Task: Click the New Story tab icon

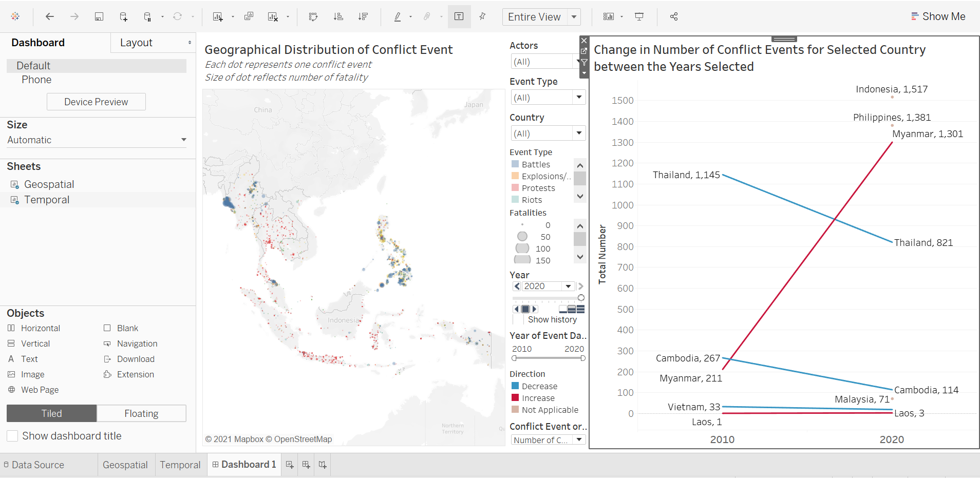Action: [x=323, y=465]
